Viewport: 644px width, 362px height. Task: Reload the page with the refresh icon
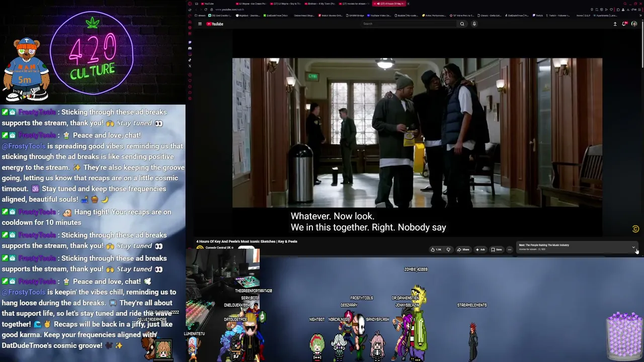205,10
